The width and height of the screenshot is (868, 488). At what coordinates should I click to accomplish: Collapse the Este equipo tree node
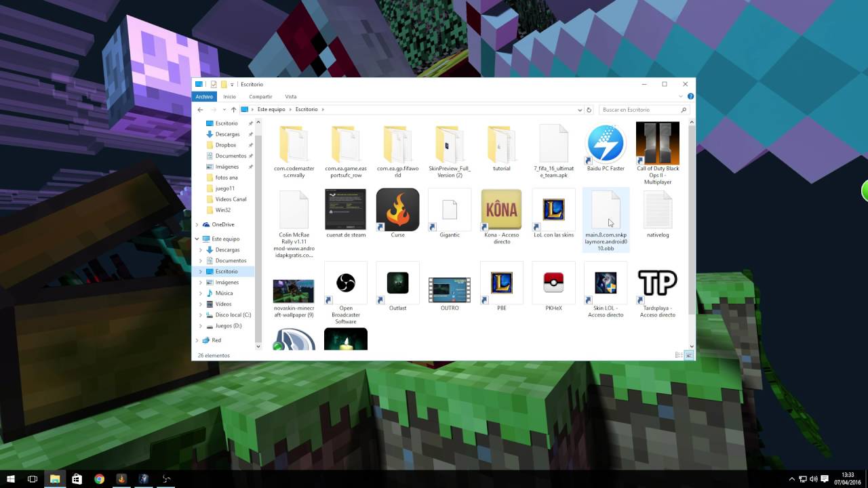coord(197,239)
